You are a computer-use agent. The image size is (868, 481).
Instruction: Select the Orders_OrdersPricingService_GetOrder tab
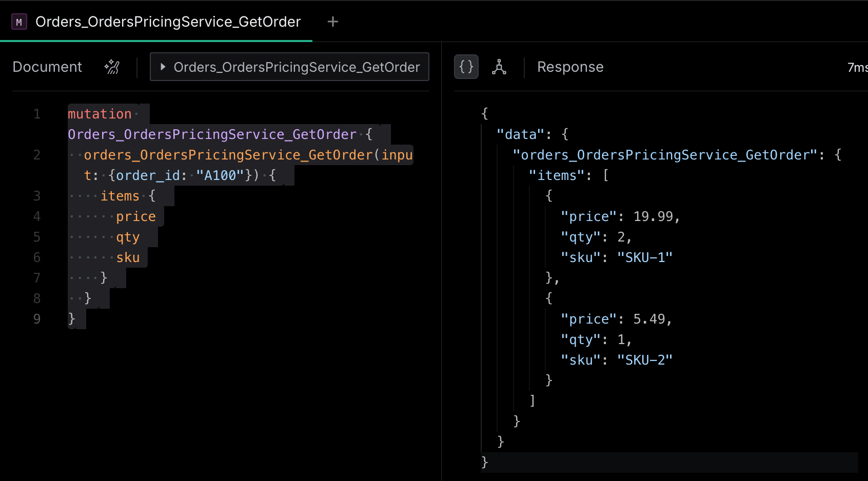(167, 22)
